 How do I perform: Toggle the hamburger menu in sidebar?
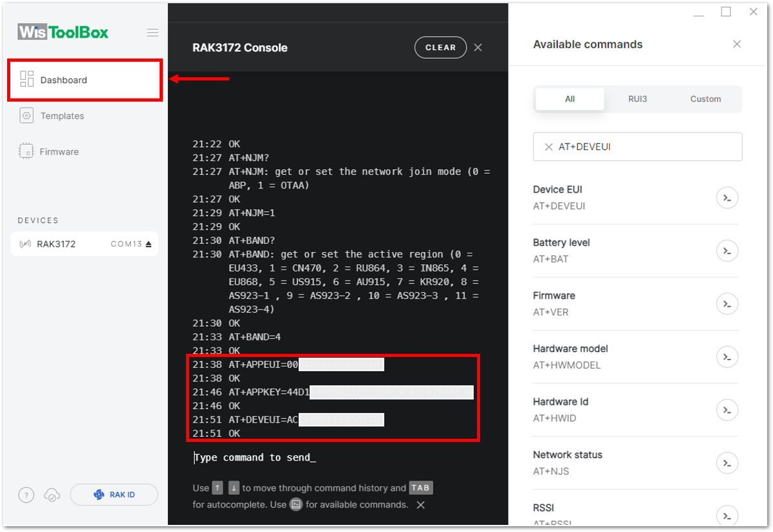click(153, 32)
